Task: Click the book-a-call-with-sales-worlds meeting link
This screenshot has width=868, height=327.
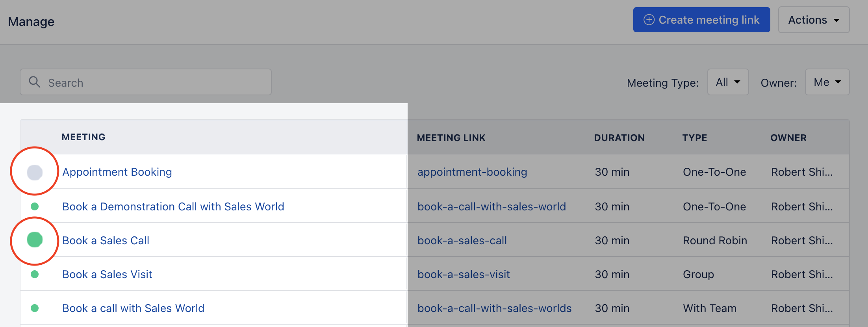Action: coord(494,308)
